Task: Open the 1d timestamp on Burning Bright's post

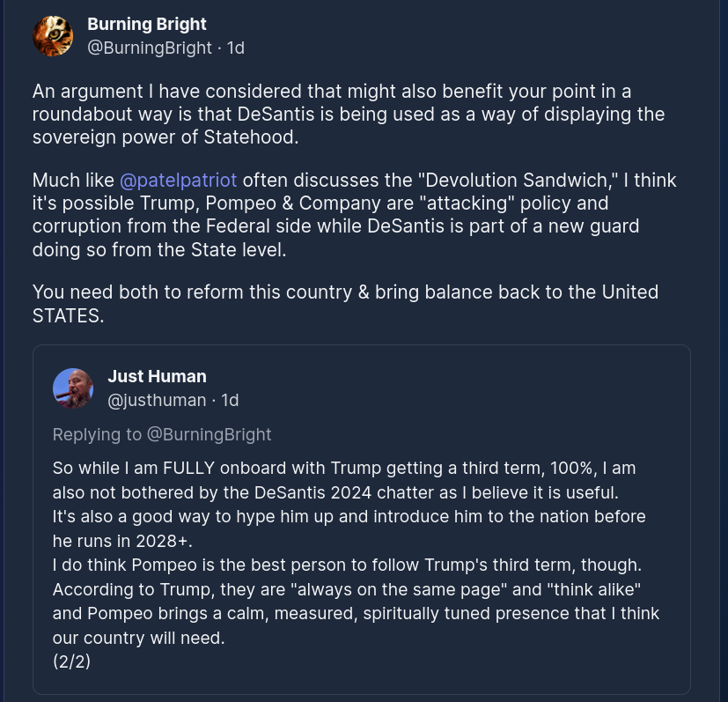Action: point(235,48)
